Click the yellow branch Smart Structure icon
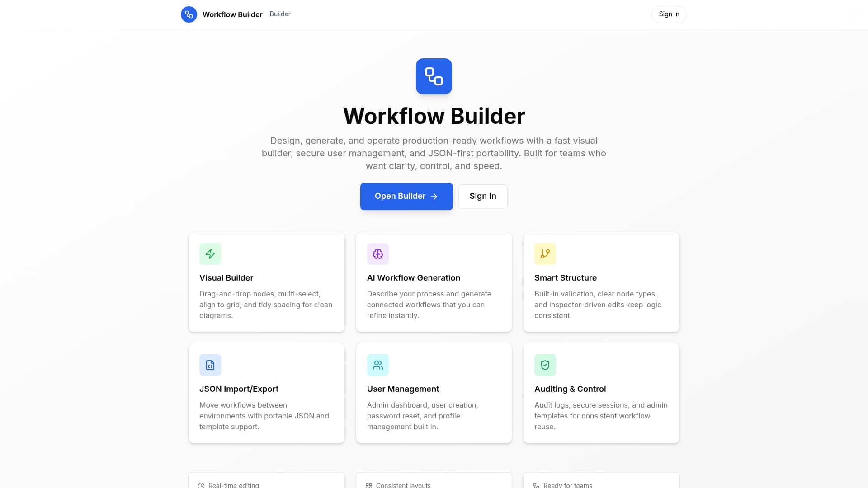The image size is (868, 488). [x=545, y=254]
